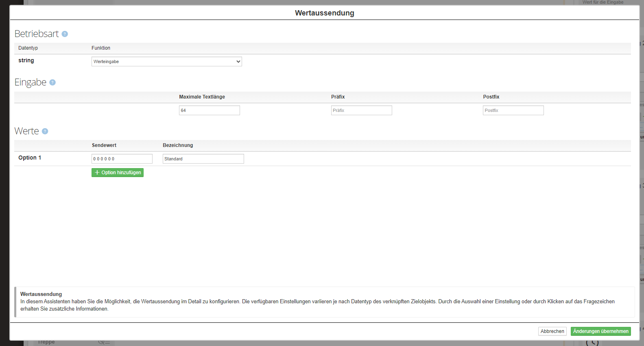The height and width of the screenshot is (346, 644).
Task: Click the Betriebsart section heading
Action: tap(37, 34)
